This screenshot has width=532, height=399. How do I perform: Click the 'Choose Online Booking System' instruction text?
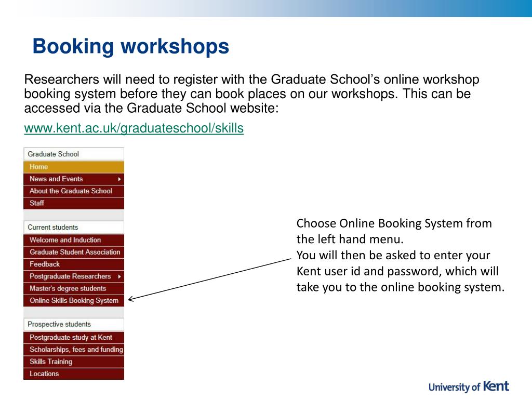[401, 255]
